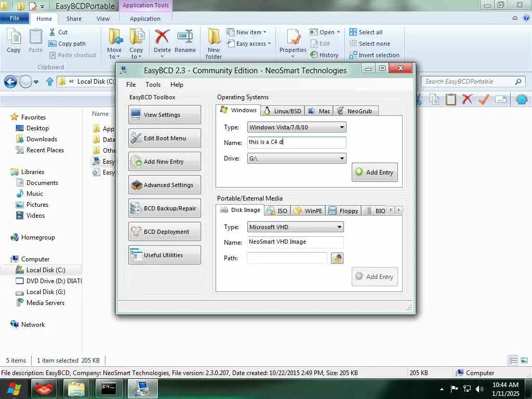This screenshot has height=399, width=532.
Task: Switch to the Windows OS tab
Action: [238, 110]
